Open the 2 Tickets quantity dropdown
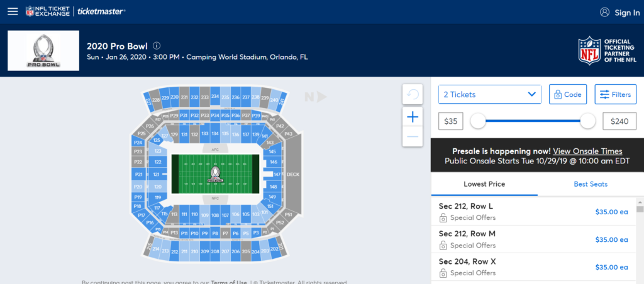The height and width of the screenshot is (284, 644). coord(489,94)
